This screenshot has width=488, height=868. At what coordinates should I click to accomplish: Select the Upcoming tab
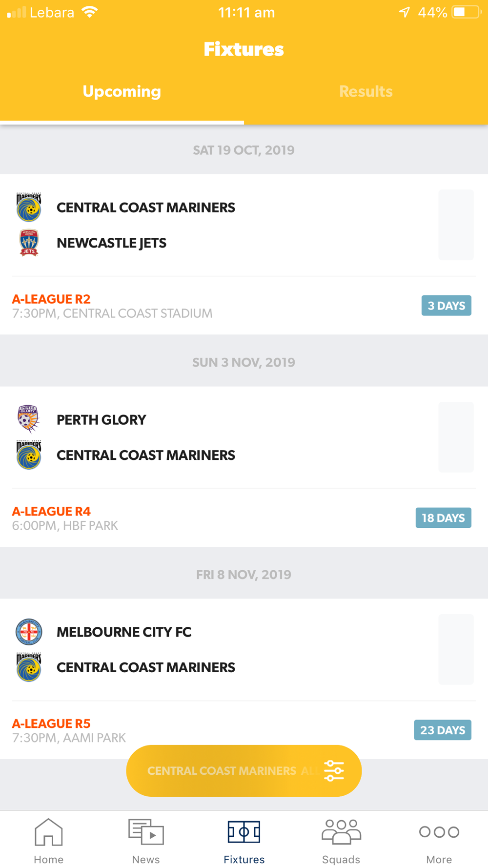122,91
